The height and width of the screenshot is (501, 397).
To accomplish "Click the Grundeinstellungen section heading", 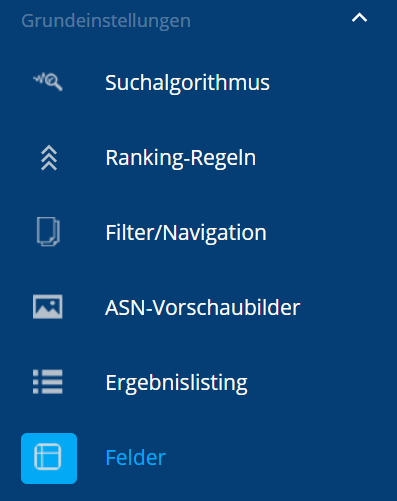I will tap(106, 21).
